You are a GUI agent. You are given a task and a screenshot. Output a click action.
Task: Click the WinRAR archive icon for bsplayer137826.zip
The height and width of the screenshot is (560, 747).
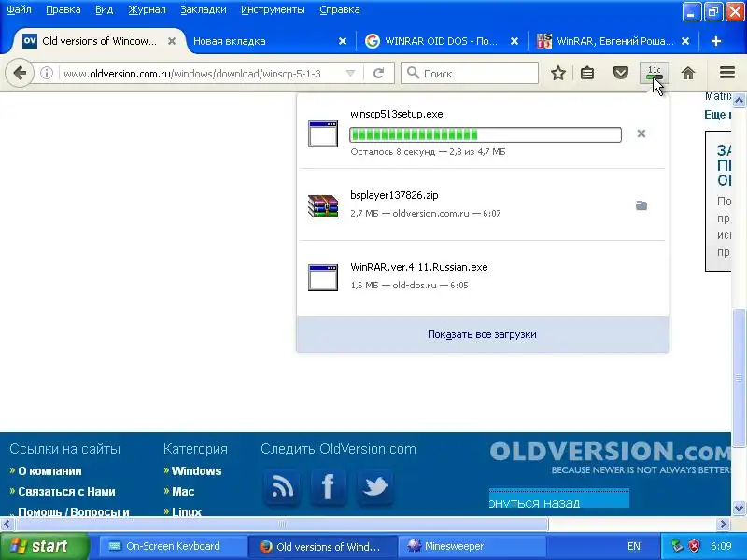point(323,205)
